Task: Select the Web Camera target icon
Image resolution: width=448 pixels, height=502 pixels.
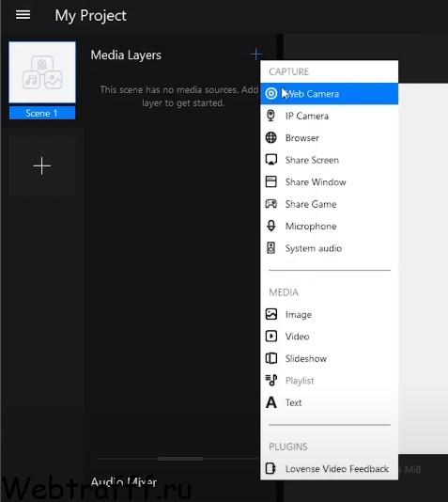Action: point(271,93)
